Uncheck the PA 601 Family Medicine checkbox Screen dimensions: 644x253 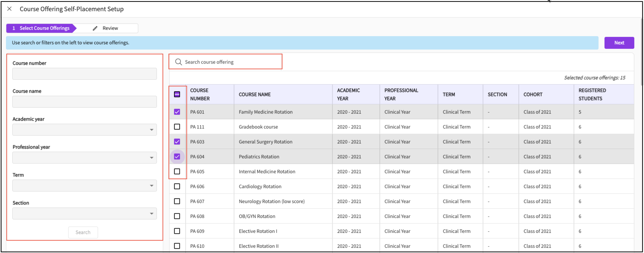(177, 112)
